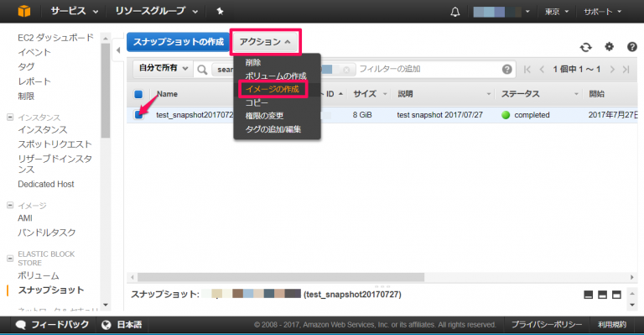Choose ボリュームの作成 from action menu

pos(276,76)
